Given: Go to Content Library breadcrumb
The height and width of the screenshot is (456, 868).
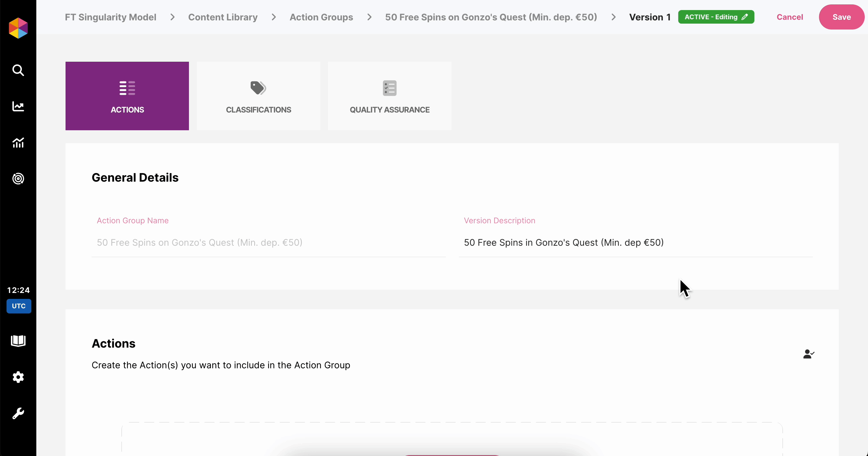Looking at the screenshot, I should (x=223, y=17).
